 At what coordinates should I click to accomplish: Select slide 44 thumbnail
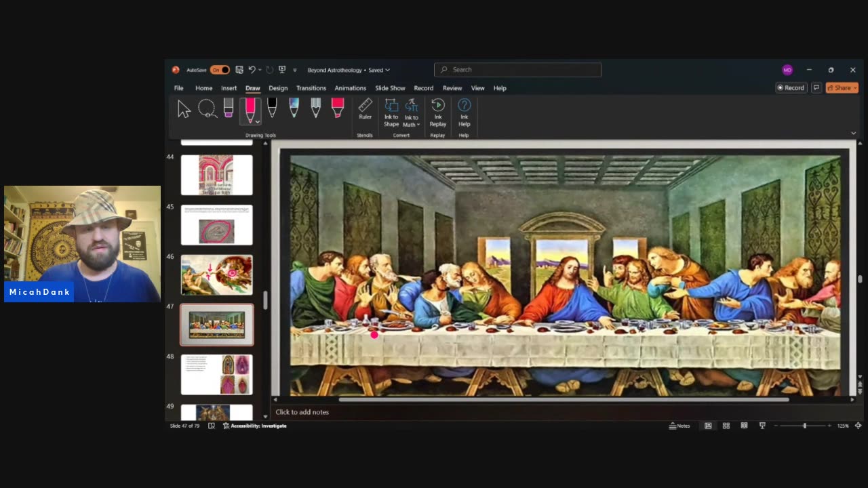pos(216,175)
